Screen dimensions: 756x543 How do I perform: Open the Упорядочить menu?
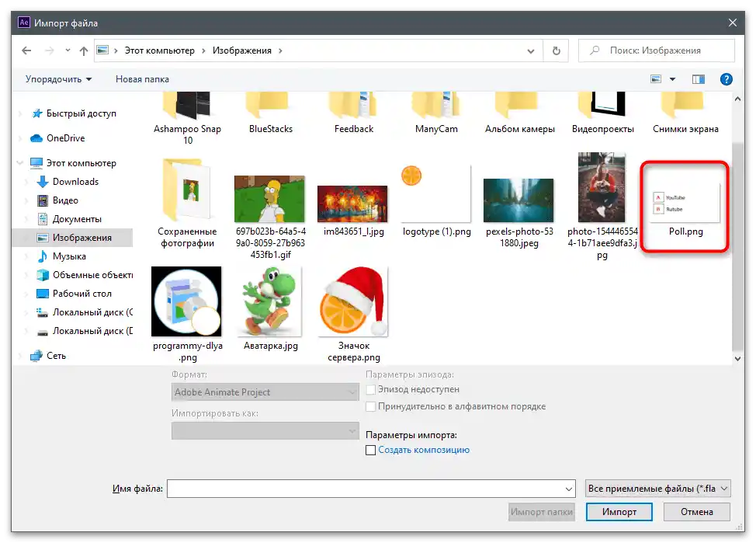58,79
